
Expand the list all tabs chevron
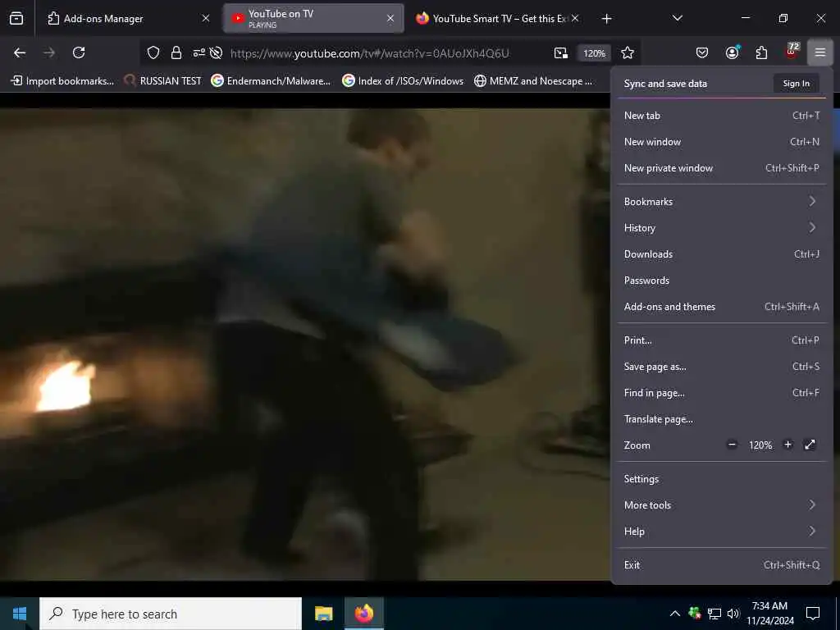(x=677, y=18)
